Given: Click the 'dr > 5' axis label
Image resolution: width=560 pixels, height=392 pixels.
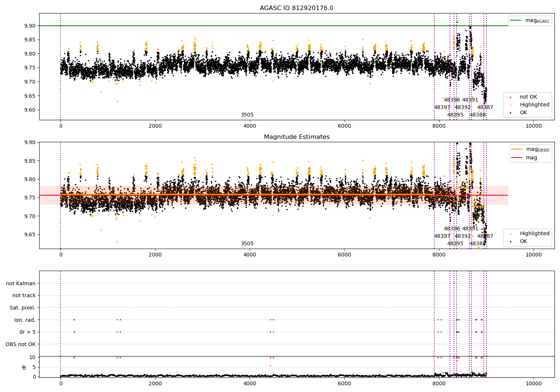Looking at the screenshot, I should coord(27,332).
